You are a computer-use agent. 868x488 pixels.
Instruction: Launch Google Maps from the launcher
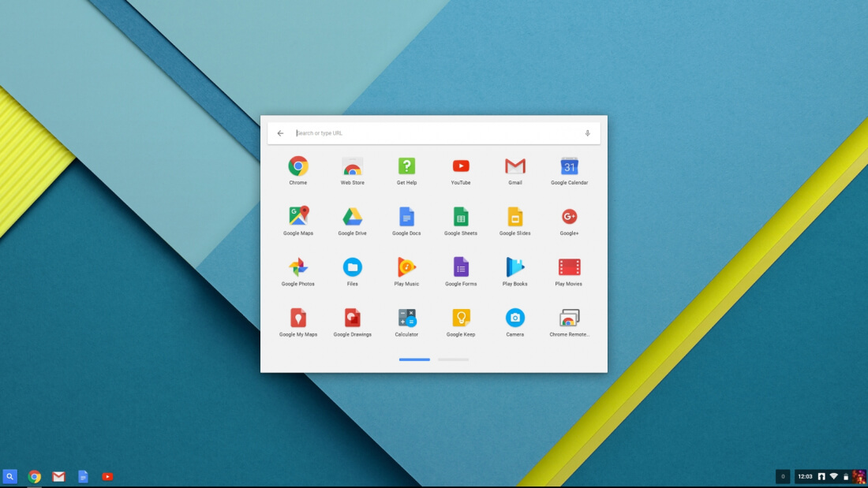tap(298, 217)
